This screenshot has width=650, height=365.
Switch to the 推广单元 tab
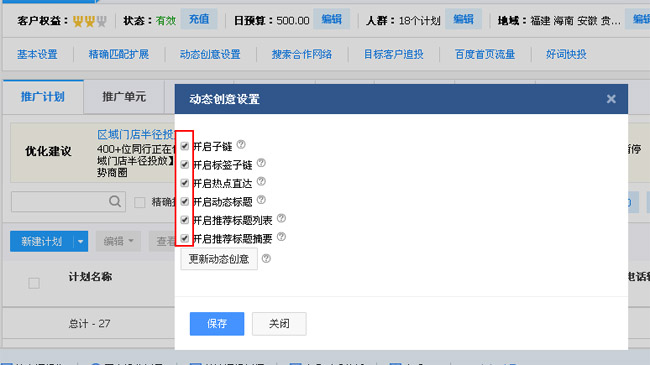coord(124,97)
